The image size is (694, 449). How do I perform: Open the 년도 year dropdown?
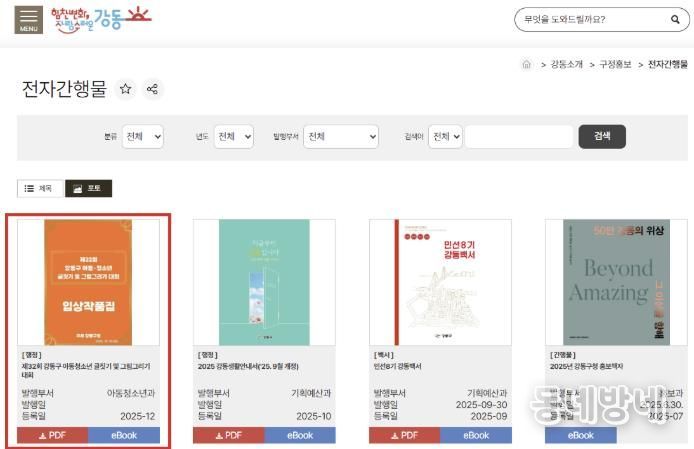[233, 136]
